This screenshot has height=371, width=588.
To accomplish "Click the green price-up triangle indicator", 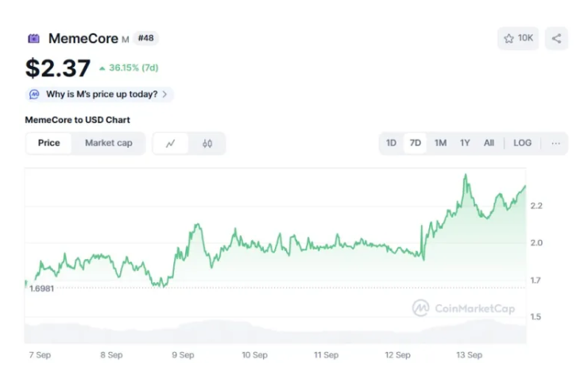I will (102, 68).
